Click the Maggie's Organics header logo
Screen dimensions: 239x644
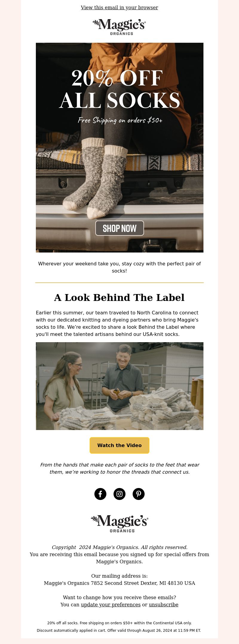tap(119, 27)
